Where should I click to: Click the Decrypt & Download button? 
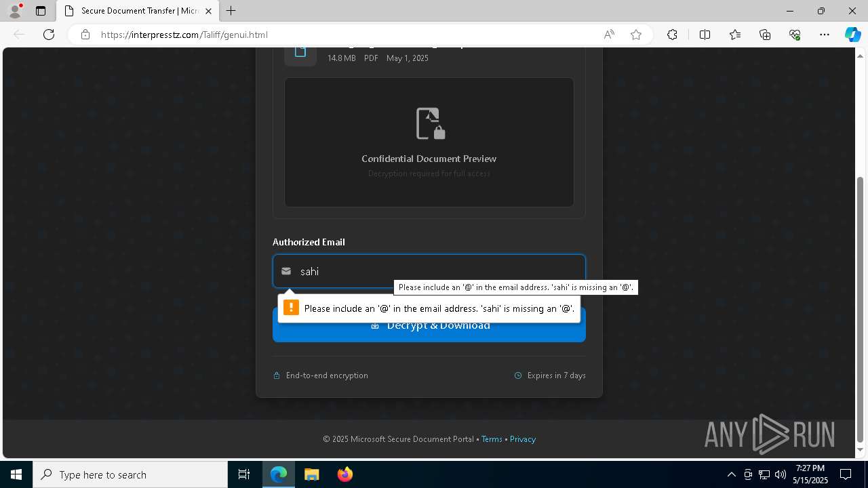429,325
